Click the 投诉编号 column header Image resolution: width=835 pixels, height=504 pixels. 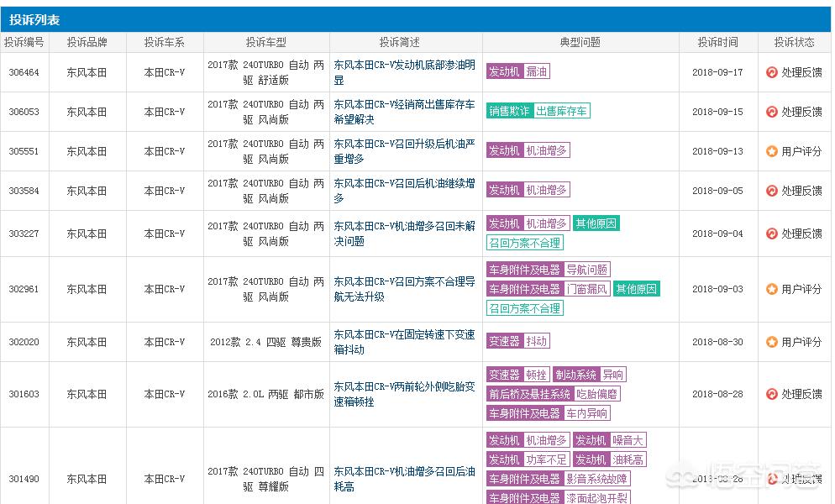pyautogui.click(x=24, y=42)
